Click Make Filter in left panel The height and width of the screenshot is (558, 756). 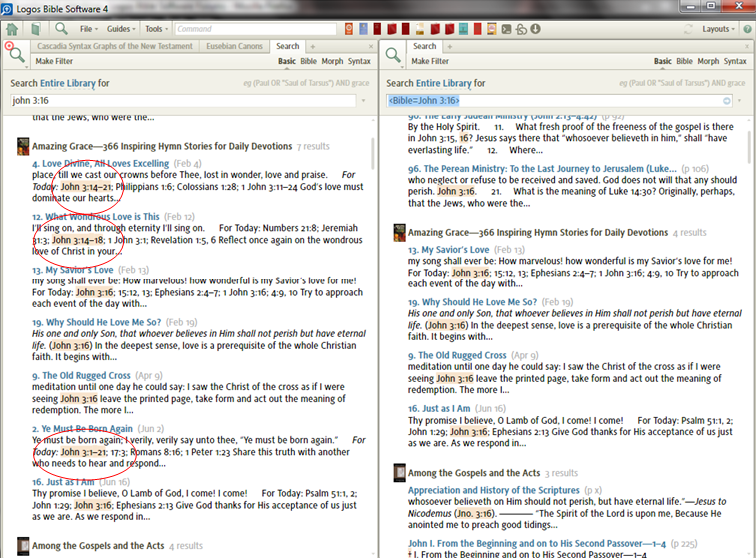(x=54, y=61)
